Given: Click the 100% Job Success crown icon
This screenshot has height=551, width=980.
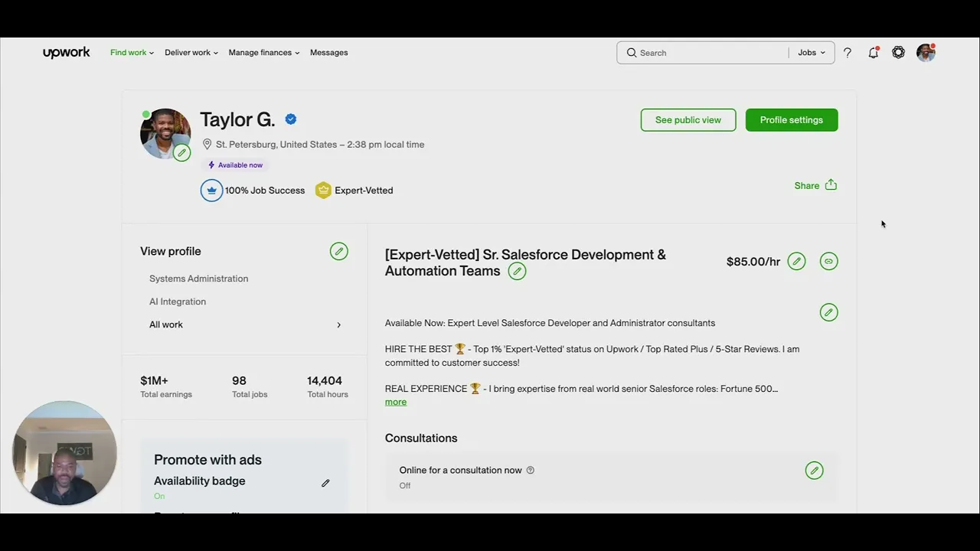Looking at the screenshot, I should (x=211, y=191).
